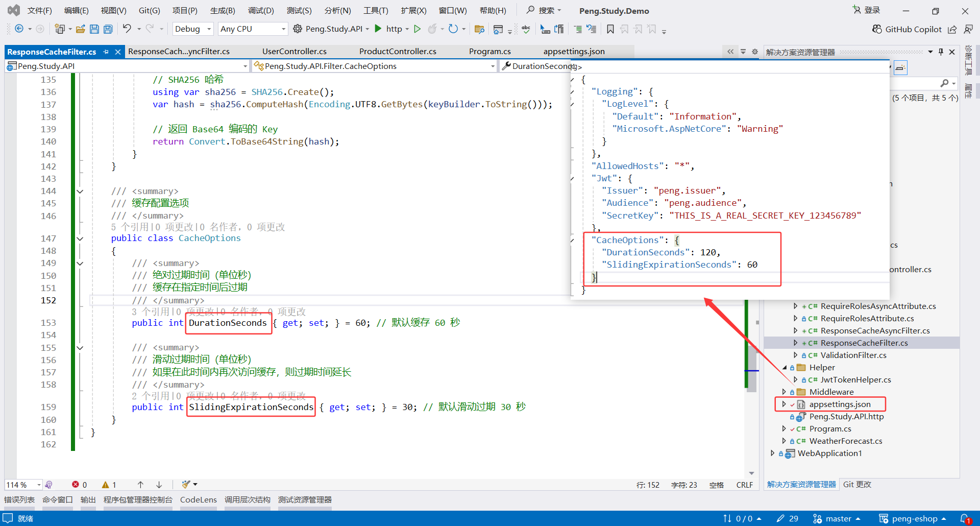980x526 pixels.
Task: Click the Save All icon
Action: click(108, 29)
